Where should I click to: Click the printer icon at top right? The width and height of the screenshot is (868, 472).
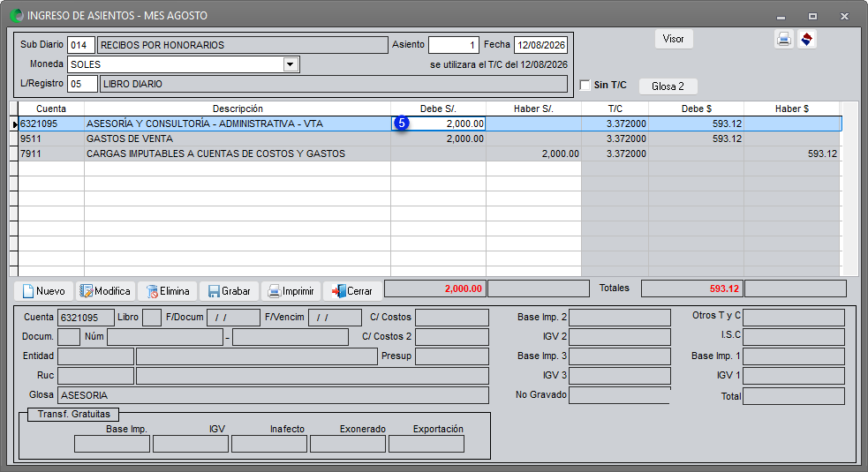pos(784,40)
